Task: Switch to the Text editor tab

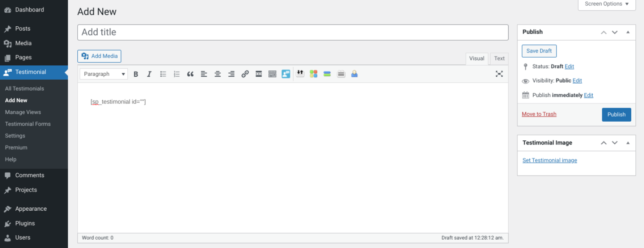Action: coord(499,59)
